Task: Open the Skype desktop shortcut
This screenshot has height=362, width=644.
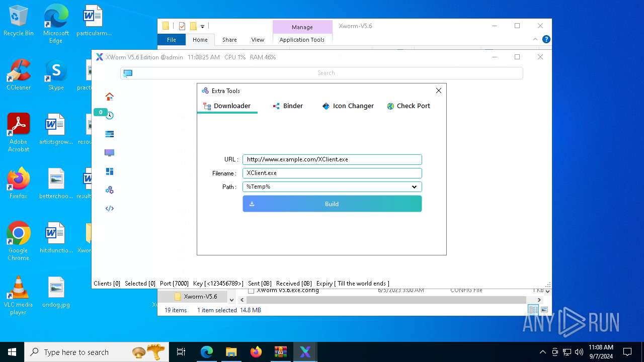Action: click(x=56, y=75)
